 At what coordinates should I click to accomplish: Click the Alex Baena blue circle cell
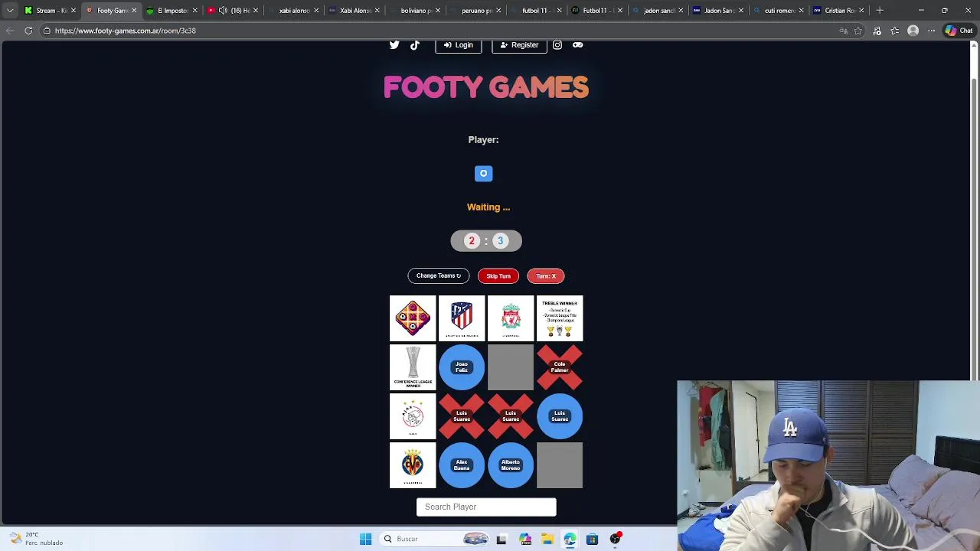462,465
